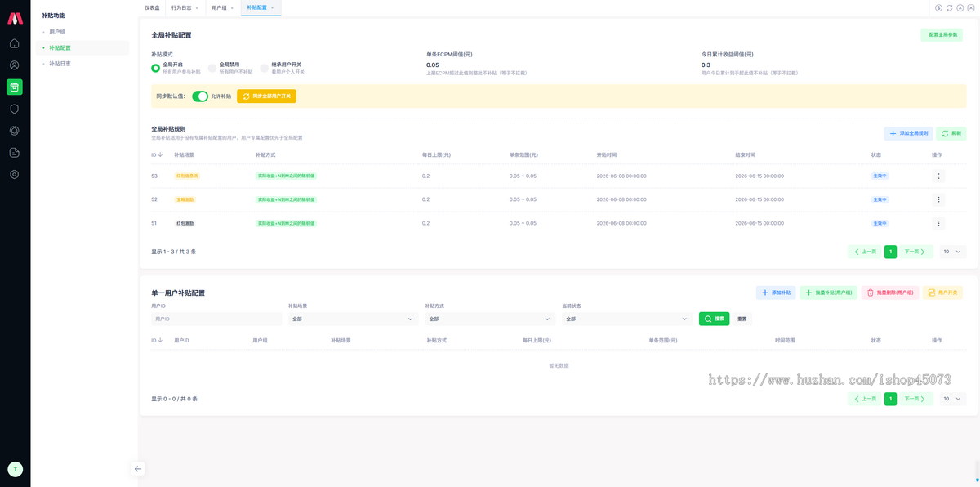980x487 pixels.
Task: Click the yellow 用户开关 button
Action: click(942, 293)
